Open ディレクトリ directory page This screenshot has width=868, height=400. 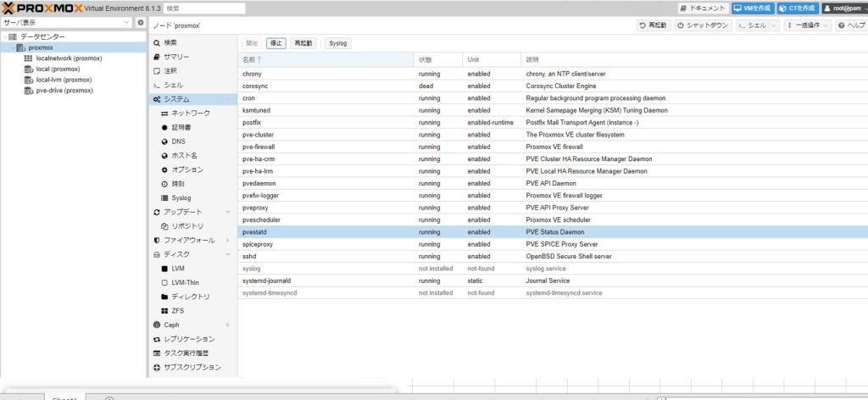coord(192,297)
